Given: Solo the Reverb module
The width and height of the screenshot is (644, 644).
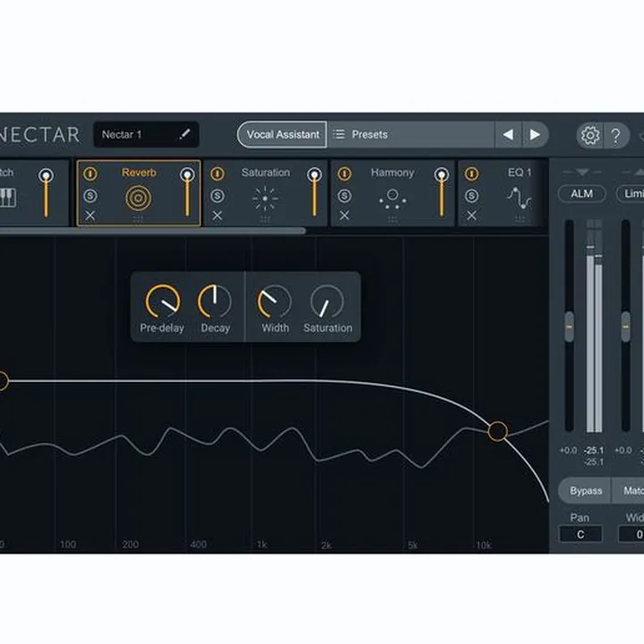Looking at the screenshot, I should 90,196.
